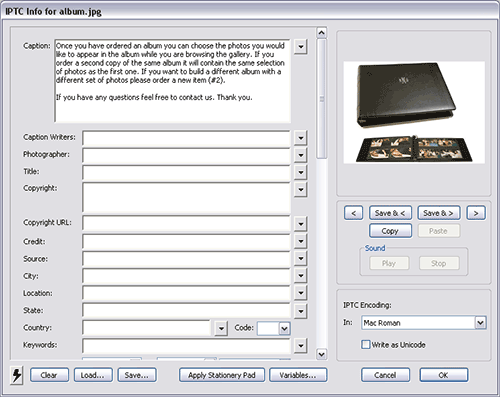The width and height of the screenshot is (500, 397).
Task: Focus the Title input field
Action: click(186, 173)
